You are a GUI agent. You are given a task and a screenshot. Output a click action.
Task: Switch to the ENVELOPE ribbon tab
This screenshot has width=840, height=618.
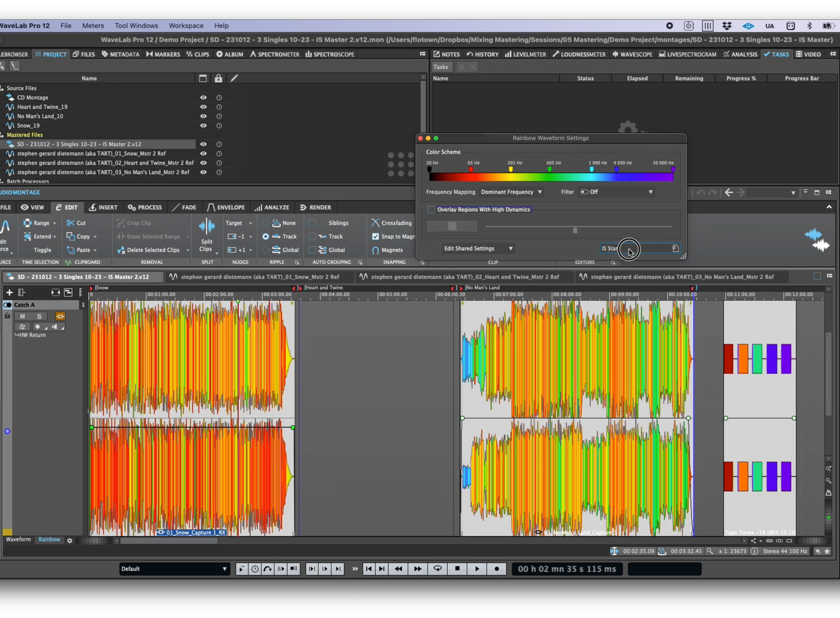(x=226, y=208)
